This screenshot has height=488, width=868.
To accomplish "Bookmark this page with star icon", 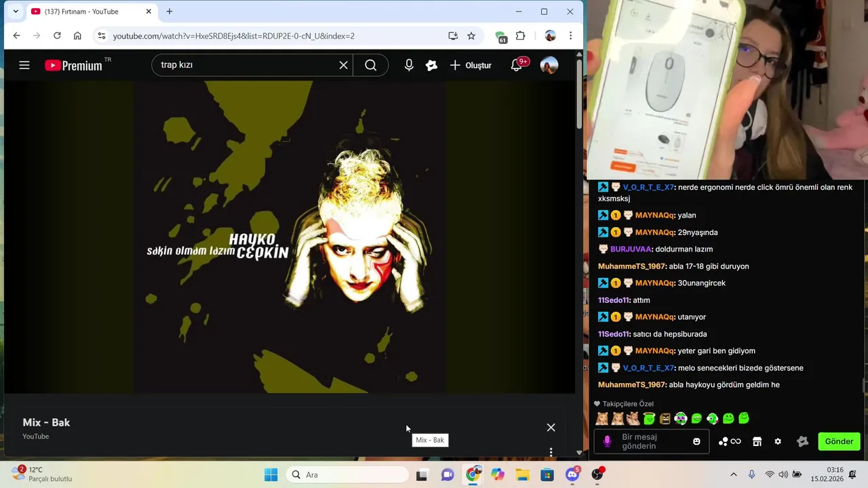I will coord(471,36).
